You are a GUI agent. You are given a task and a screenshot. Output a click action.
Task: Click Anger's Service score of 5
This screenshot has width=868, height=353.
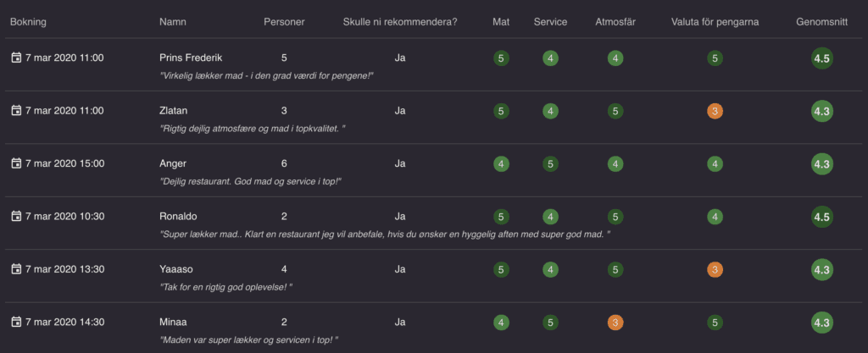click(550, 164)
